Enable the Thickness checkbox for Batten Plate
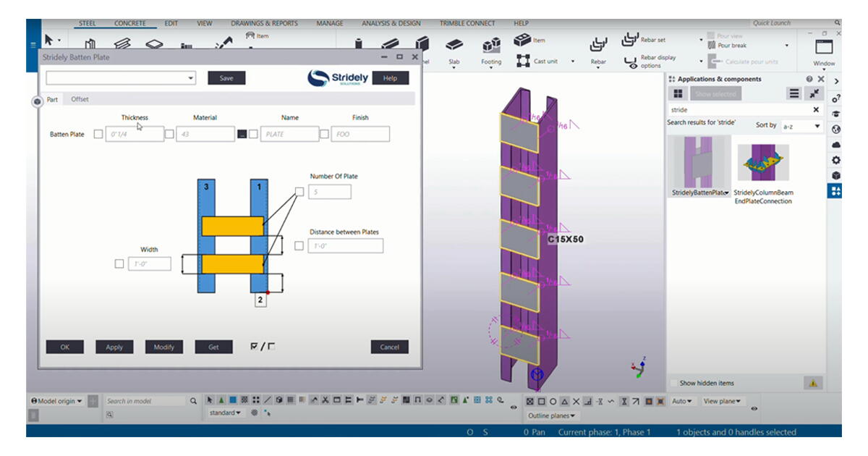This screenshot has height=456, width=868. point(98,134)
